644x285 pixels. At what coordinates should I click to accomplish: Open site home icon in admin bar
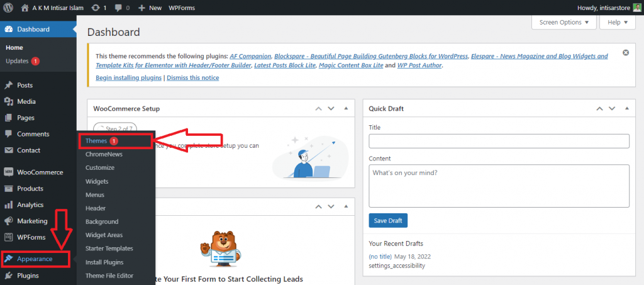[25, 8]
